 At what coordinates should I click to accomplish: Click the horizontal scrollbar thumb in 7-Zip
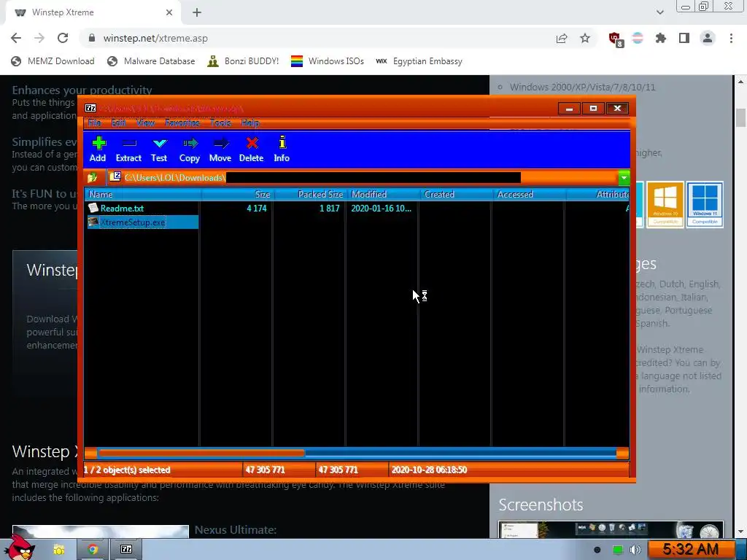[201, 453]
